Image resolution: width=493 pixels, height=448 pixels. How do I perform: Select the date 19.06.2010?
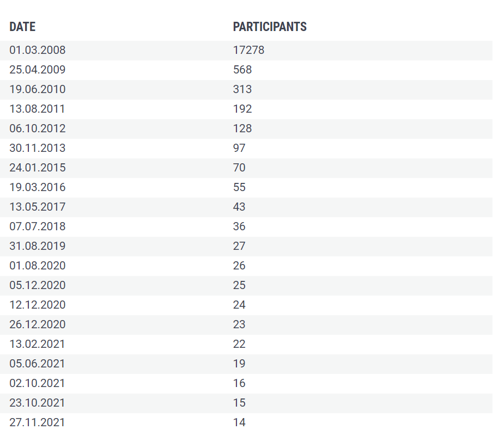pos(37,89)
